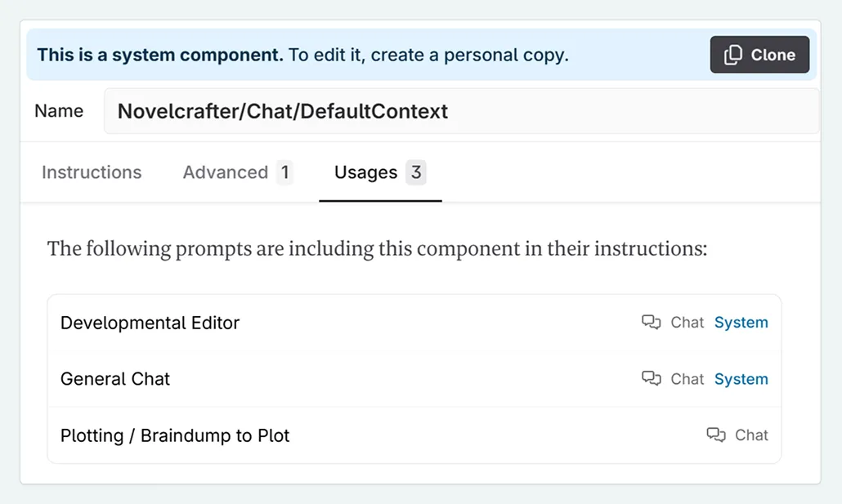The image size is (842, 504).
Task: Click the Clone icon on the Clone button
Action: (x=735, y=55)
